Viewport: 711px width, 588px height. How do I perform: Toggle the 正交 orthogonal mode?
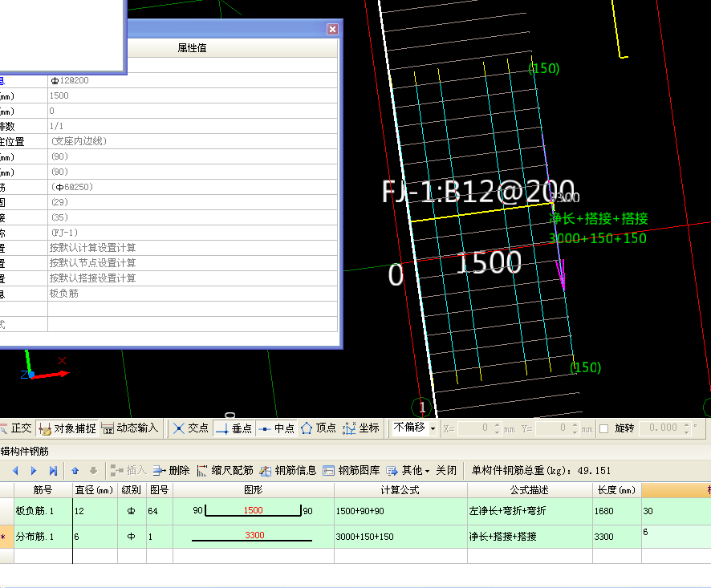tap(16, 428)
